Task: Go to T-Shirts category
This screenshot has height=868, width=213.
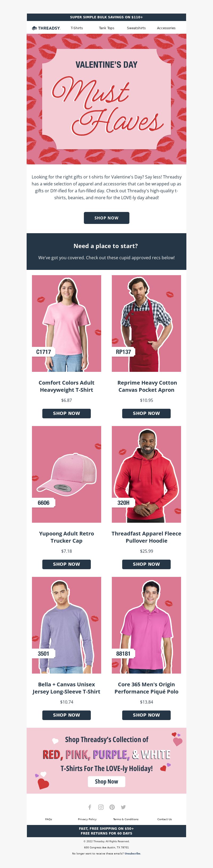Action: coord(77,28)
